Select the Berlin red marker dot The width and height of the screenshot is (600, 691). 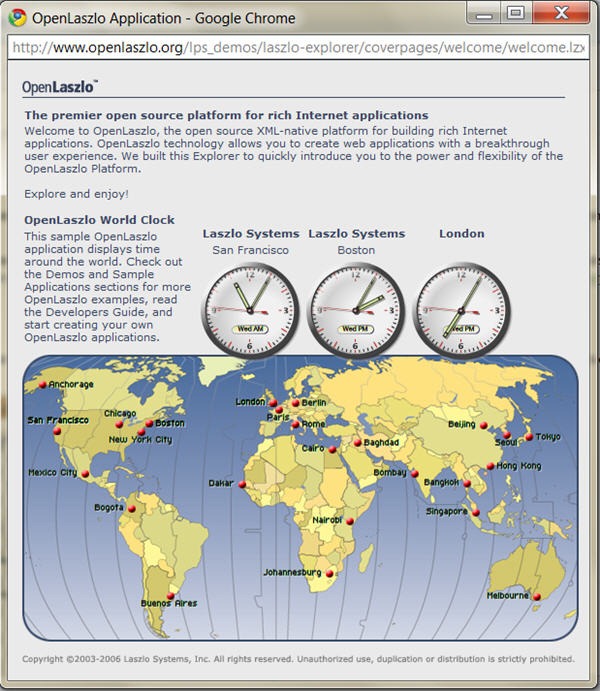[x=296, y=402]
